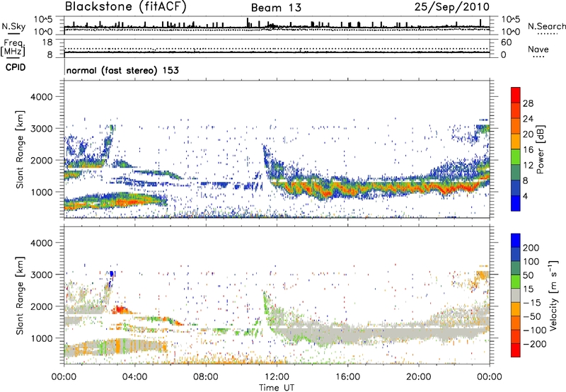This screenshot has height=392, width=566.
Task: Click the 3000 tick on the Velocity panel
Action: pyautogui.click(x=42, y=275)
